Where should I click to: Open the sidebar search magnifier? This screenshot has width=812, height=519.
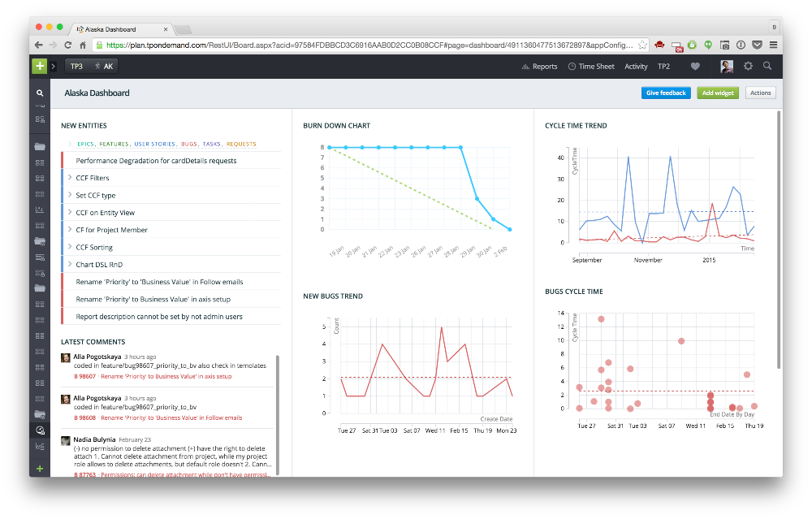[x=40, y=93]
